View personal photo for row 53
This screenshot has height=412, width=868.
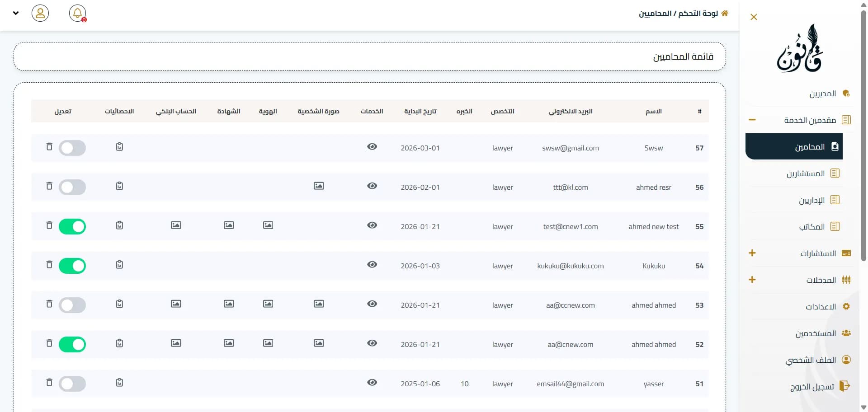coord(319,304)
